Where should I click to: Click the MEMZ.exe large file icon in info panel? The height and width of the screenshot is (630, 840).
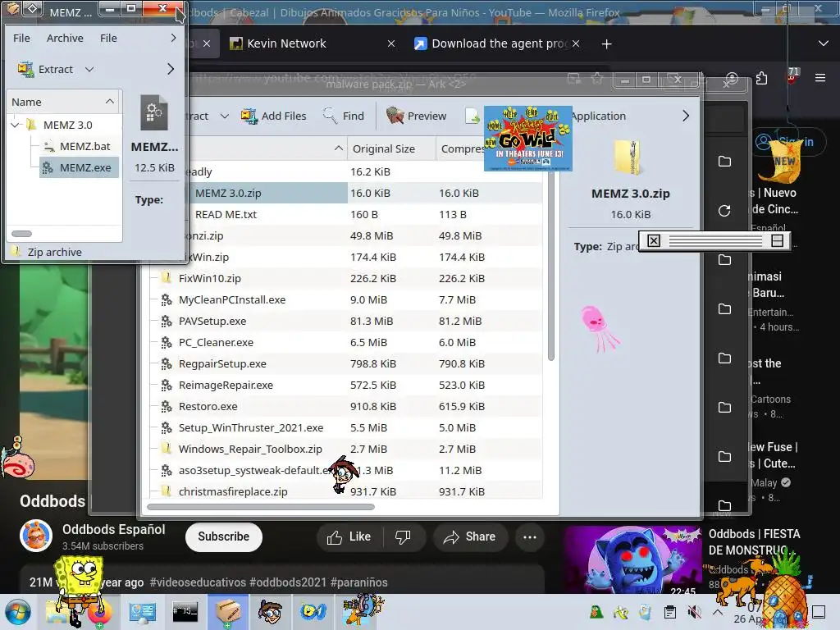click(153, 113)
